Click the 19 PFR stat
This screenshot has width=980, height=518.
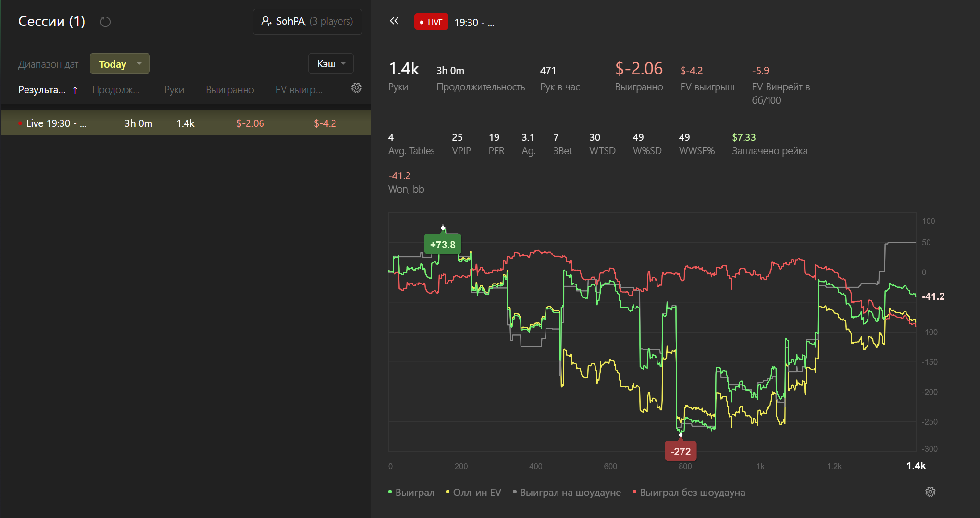coord(496,144)
